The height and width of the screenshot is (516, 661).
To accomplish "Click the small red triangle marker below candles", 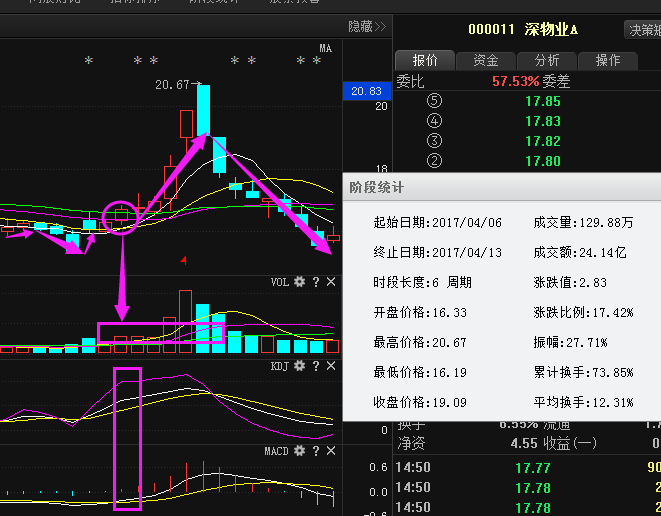I will 184,260.
